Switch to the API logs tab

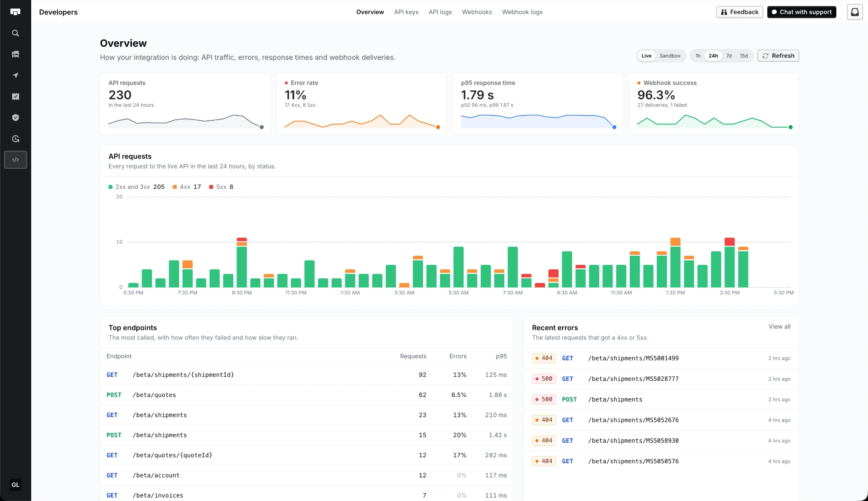pos(440,12)
